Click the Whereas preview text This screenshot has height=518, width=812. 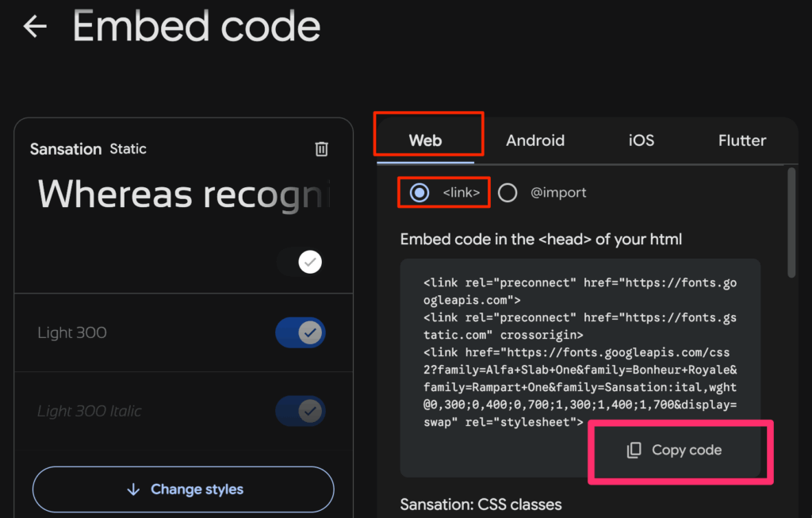point(184,194)
